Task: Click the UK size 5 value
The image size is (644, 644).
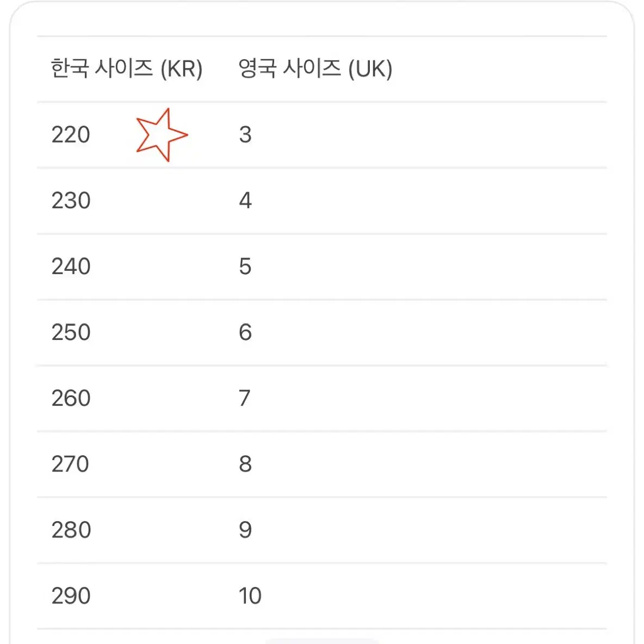Action: pos(245,267)
